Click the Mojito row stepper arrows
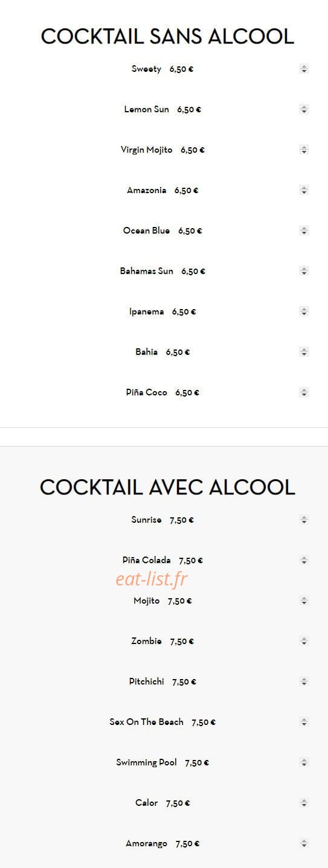Viewport: 328px width, 868px height. (x=304, y=601)
